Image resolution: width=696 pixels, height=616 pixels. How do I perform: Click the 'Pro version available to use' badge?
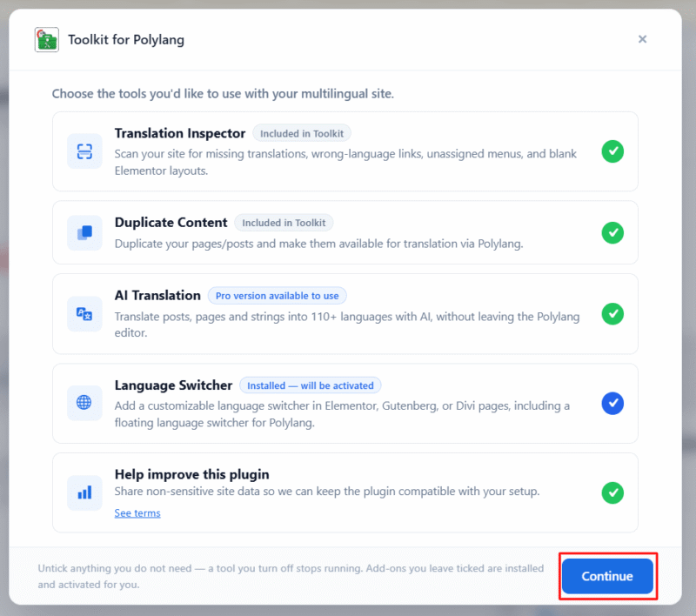point(277,296)
